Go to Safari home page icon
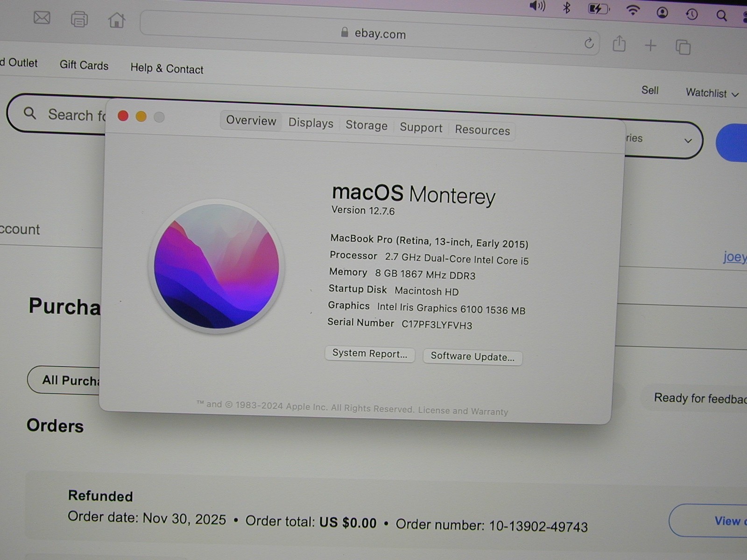 coord(117,20)
